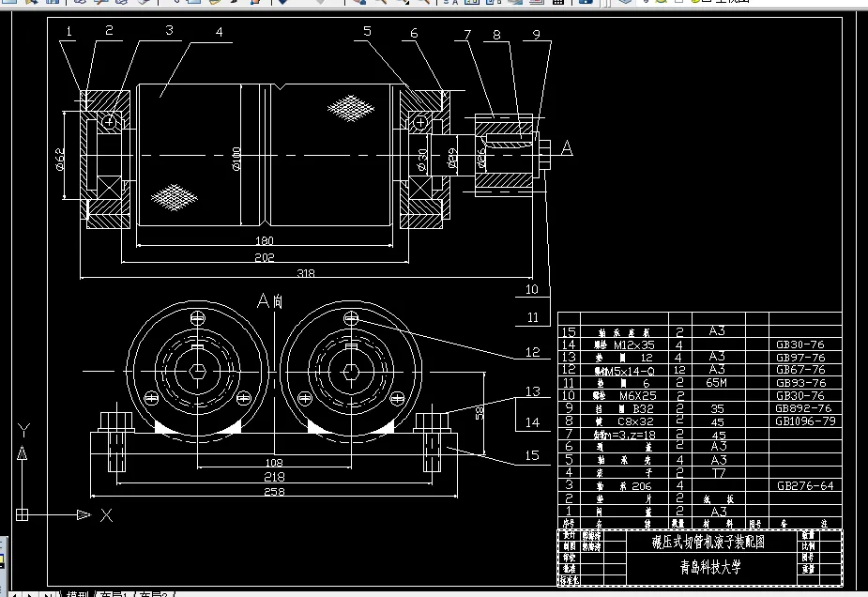Select balloon leader number 12 near screw
Screen dimensions: 868x597
(533, 352)
